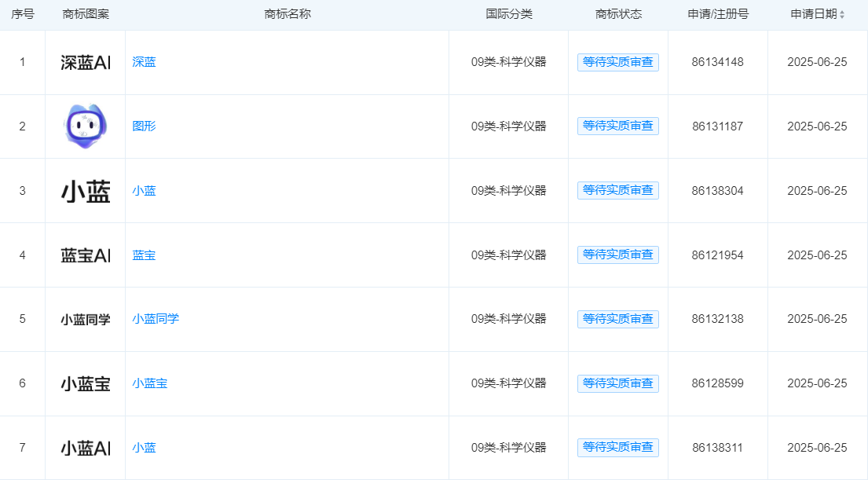View the 深蓝AI trademark image
868x480 pixels.
(86, 63)
